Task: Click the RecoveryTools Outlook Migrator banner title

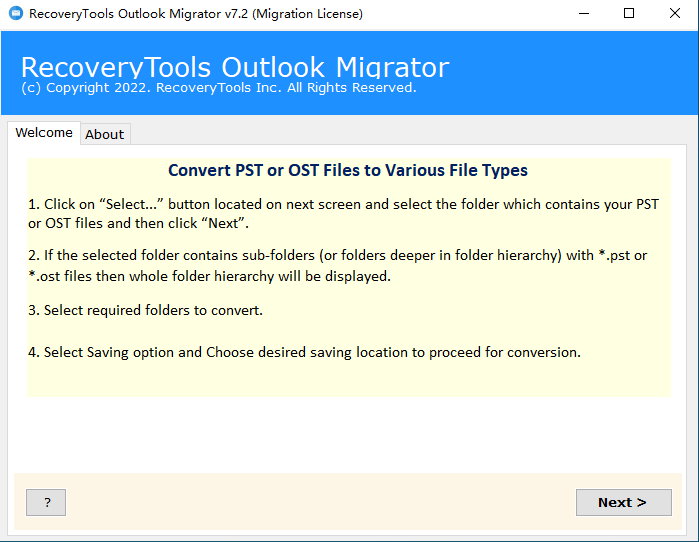Action: pyautogui.click(x=235, y=67)
